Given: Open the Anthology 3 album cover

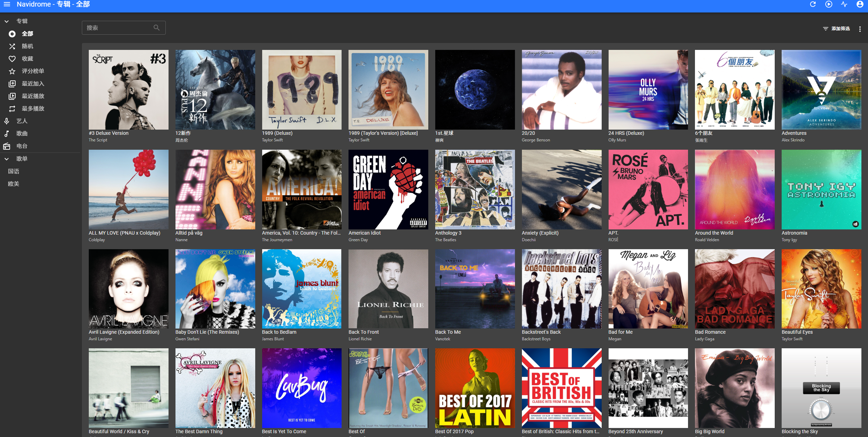Looking at the screenshot, I should (475, 190).
